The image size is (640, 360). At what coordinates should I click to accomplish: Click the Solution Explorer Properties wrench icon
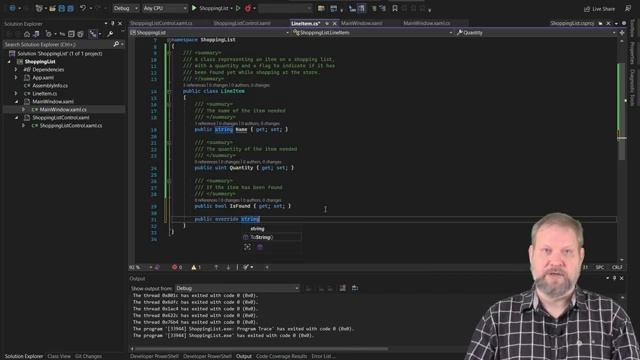(x=110, y=34)
